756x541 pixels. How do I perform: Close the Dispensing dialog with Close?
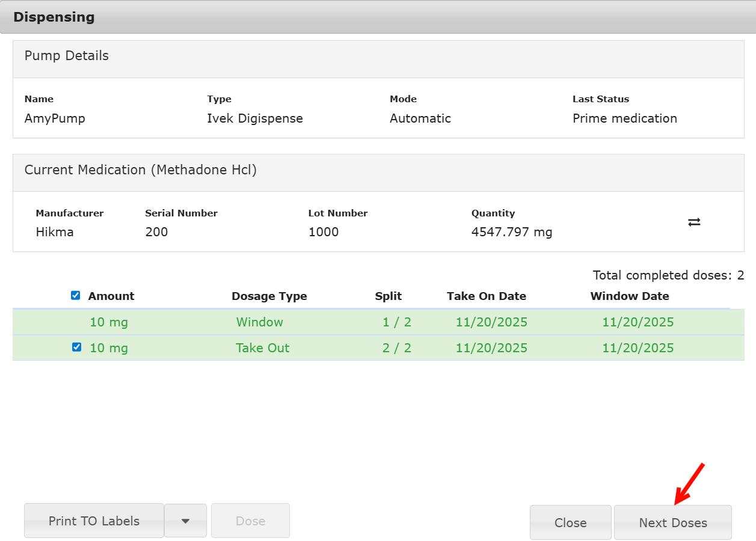[570, 522]
